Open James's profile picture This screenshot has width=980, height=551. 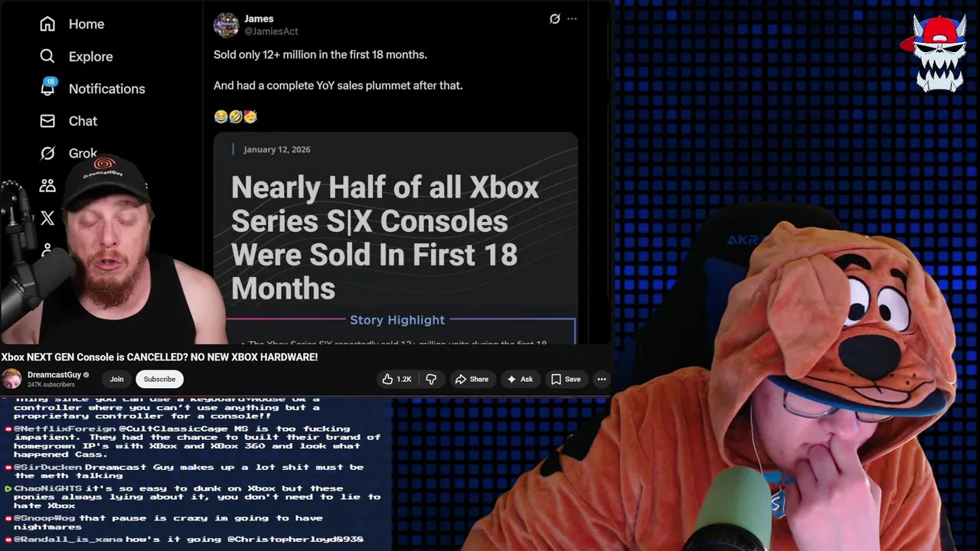(226, 25)
